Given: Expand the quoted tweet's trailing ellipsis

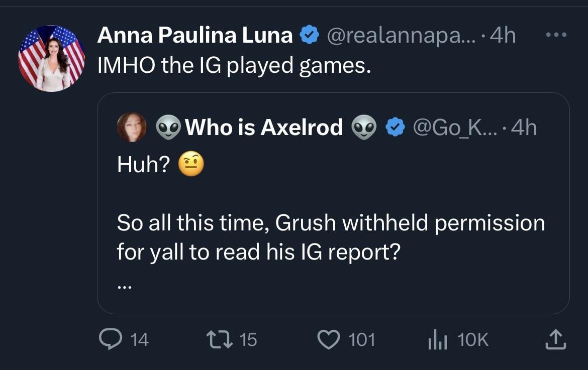Looking at the screenshot, I should 124,287.
